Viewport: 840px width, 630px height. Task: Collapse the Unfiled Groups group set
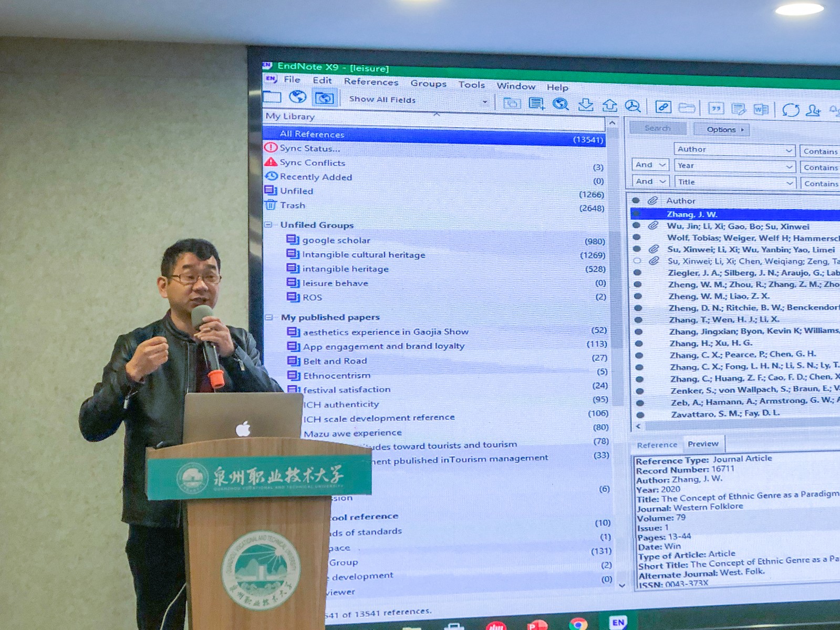[268, 225]
